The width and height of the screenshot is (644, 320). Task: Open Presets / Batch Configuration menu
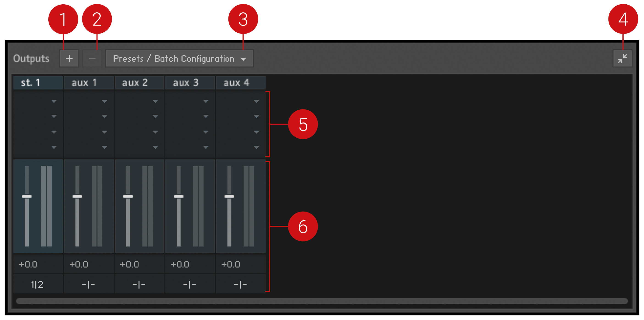click(x=179, y=59)
